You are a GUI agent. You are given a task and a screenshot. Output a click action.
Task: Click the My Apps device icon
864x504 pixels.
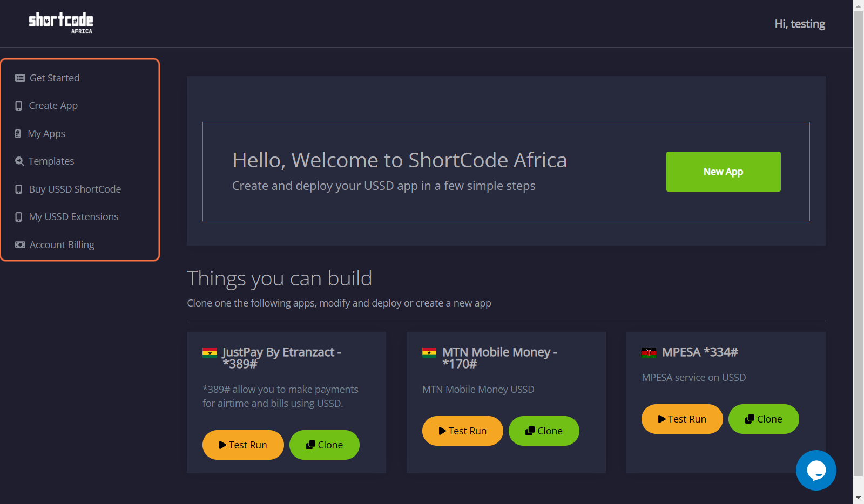(18, 134)
